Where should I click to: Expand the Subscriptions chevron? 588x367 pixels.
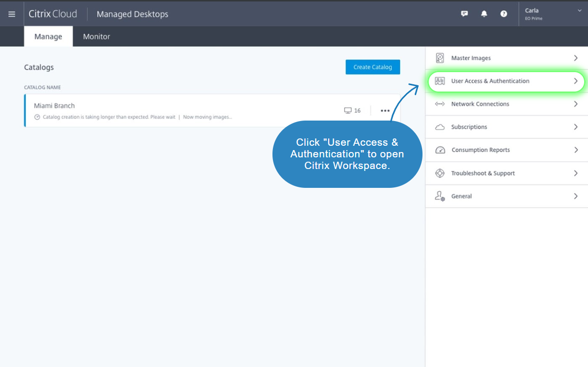pyautogui.click(x=576, y=127)
